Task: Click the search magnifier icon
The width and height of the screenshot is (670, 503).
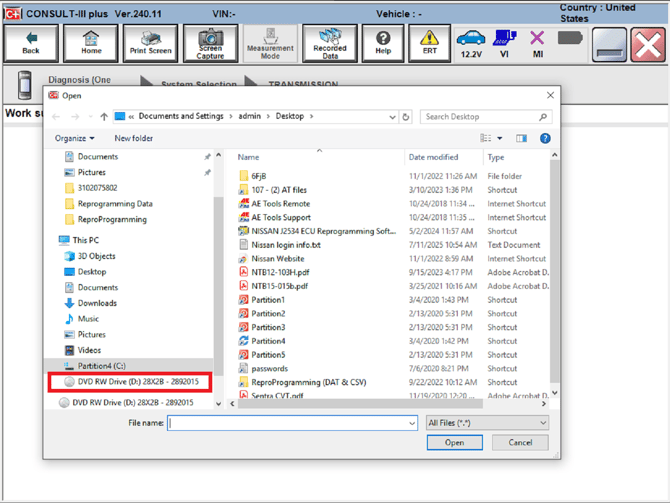Action: pos(543,117)
